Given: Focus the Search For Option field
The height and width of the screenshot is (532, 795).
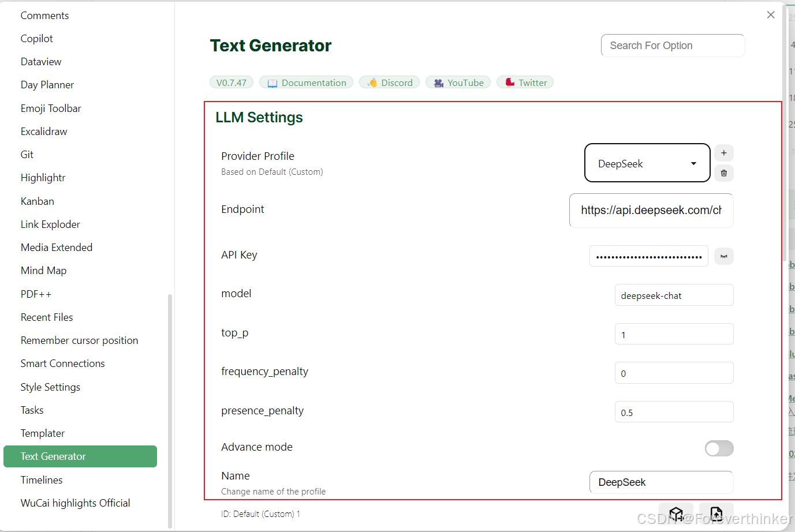Looking at the screenshot, I should pos(673,46).
